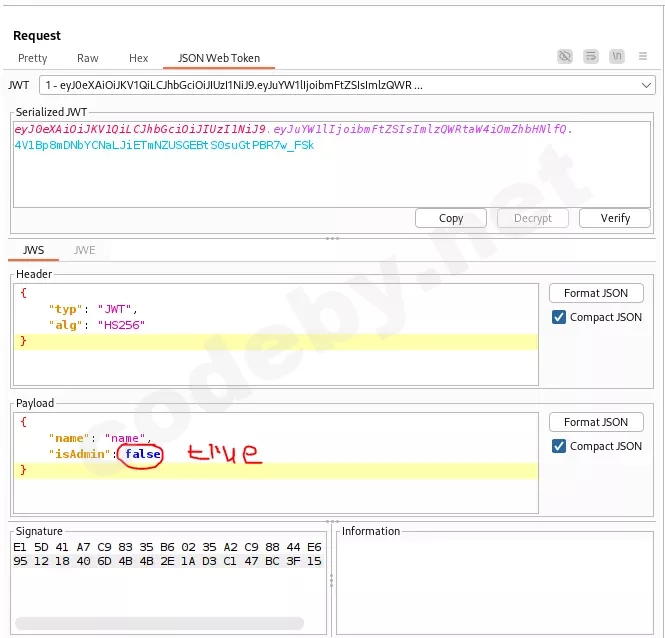Click the magenta payload segment of serialized JWT
Image resolution: width=665 pixels, height=638 pixels.
click(x=420, y=129)
